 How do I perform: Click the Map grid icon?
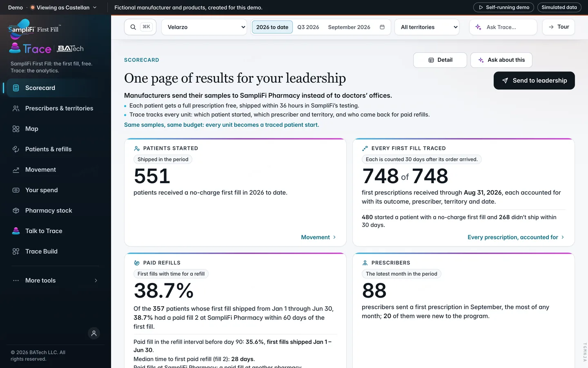16,129
